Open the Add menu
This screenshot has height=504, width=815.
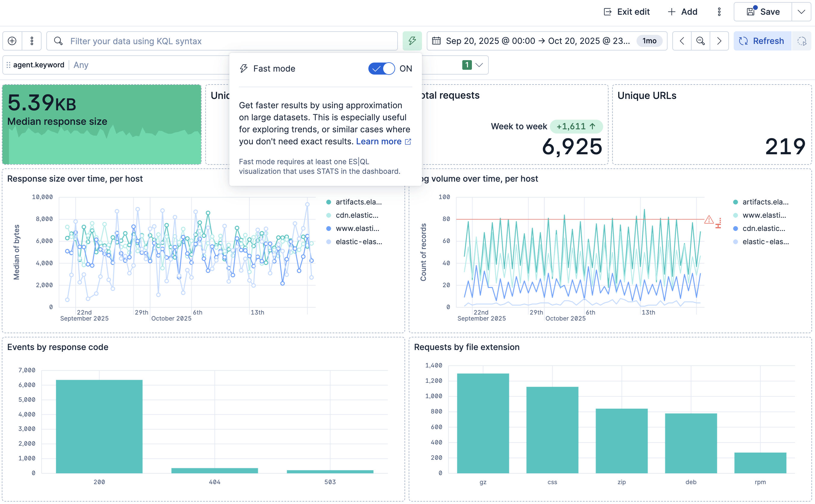[x=683, y=12]
